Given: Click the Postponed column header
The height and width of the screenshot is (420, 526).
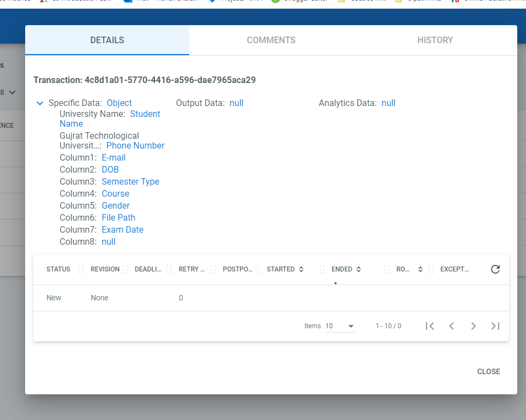Looking at the screenshot, I should click(237, 269).
